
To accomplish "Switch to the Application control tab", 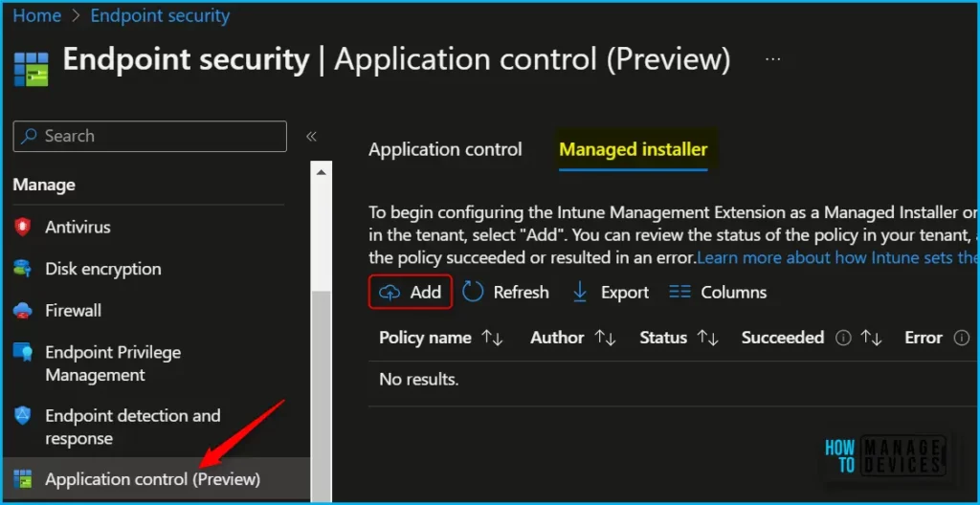I will [x=445, y=150].
